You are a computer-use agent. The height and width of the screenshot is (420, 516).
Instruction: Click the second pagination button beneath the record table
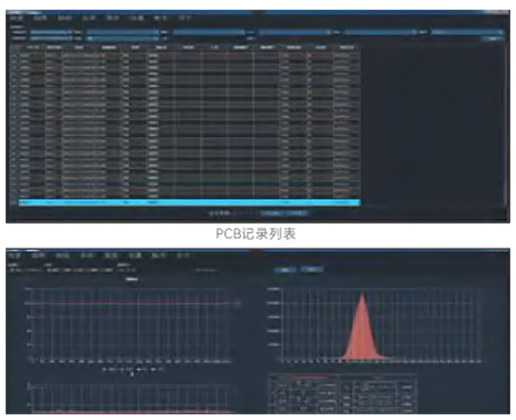297,213
